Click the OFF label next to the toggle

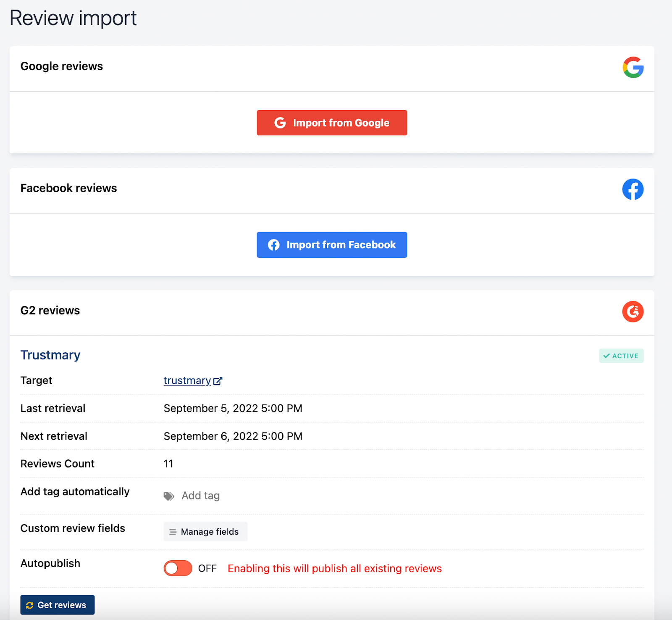point(207,568)
